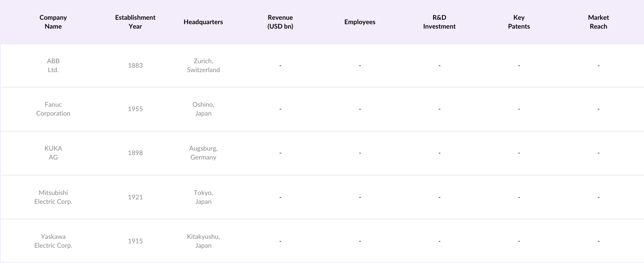Click the 1883 establishment year cell

pyautogui.click(x=135, y=65)
